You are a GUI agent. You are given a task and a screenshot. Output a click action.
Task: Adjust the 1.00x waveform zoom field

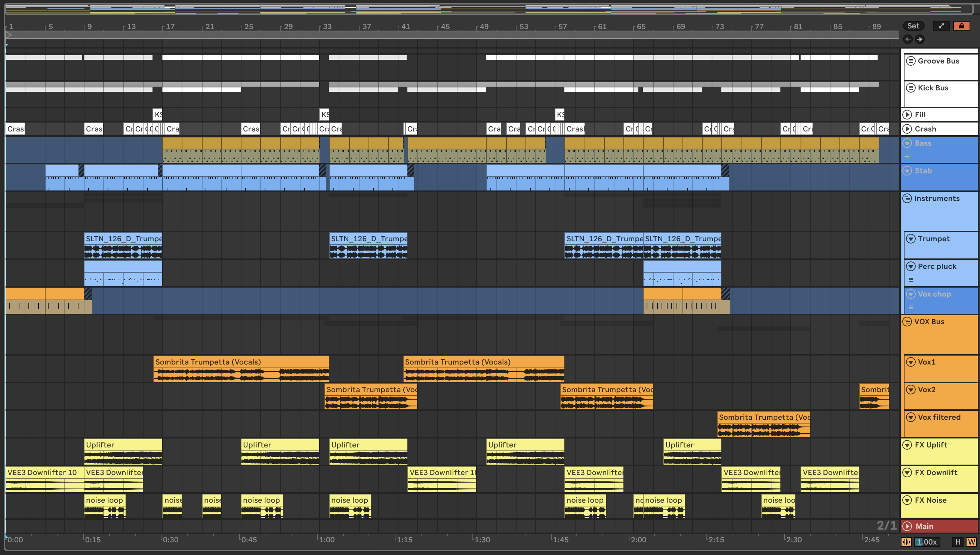tap(927, 542)
